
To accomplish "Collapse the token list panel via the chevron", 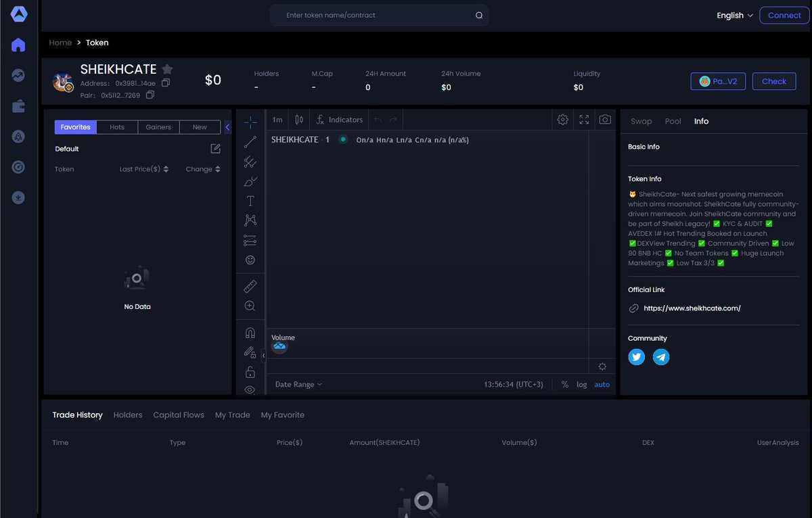I will pyautogui.click(x=227, y=126).
